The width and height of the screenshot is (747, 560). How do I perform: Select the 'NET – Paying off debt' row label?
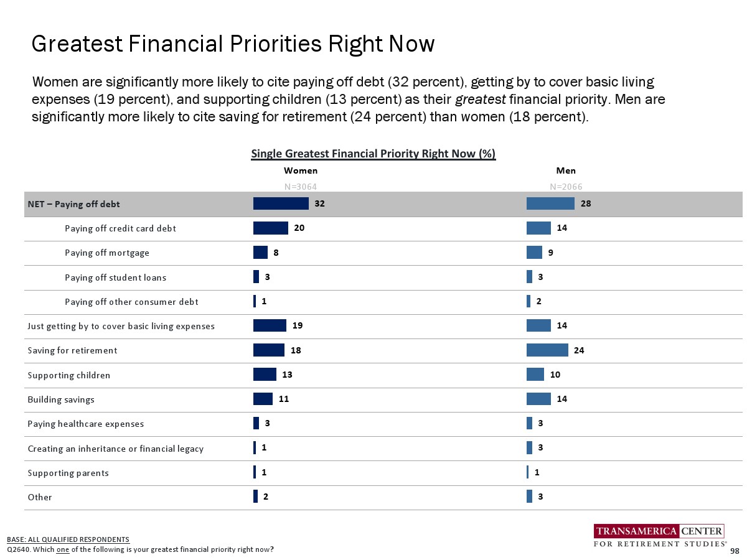(74, 204)
